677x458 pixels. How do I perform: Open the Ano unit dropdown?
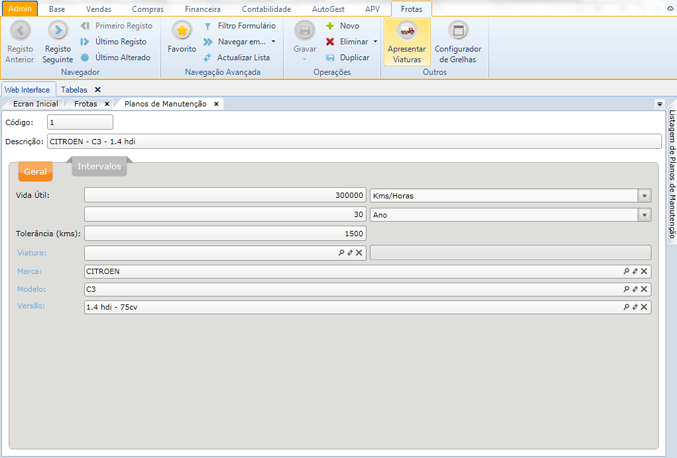point(645,215)
